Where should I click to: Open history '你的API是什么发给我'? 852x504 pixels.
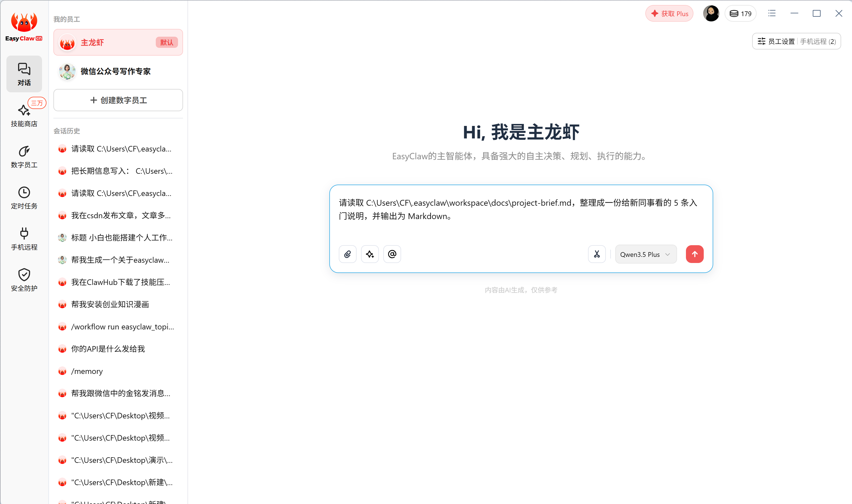(x=118, y=349)
